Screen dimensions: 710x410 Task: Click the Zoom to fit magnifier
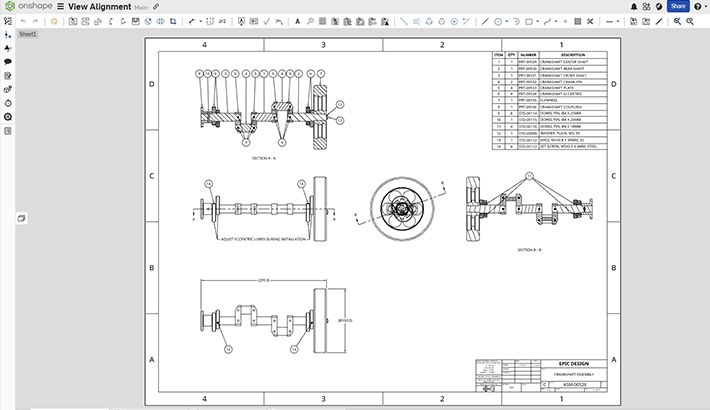point(677,21)
